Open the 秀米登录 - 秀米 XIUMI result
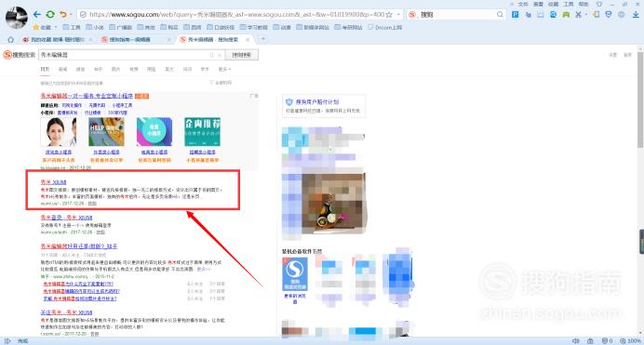Image resolution: width=644 pixels, height=345 pixels. pyautogui.click(x=66, y=218)
